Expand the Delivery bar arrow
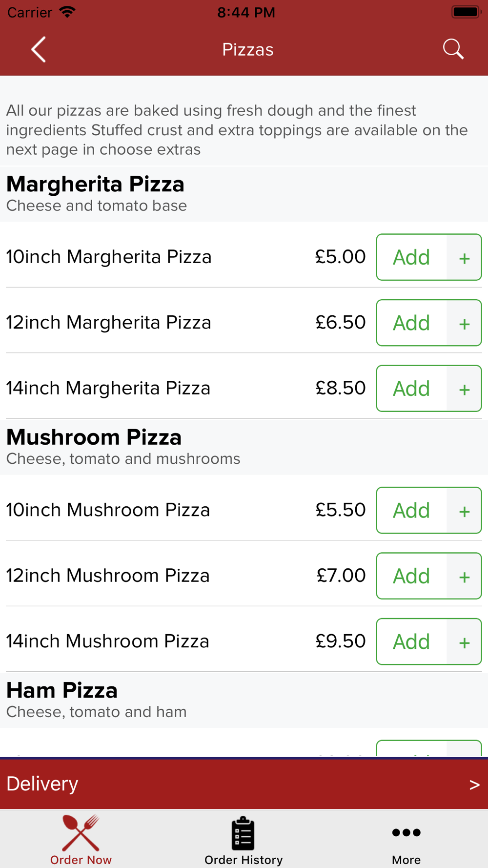Screen dimensions: 488x868 point(474,785)
